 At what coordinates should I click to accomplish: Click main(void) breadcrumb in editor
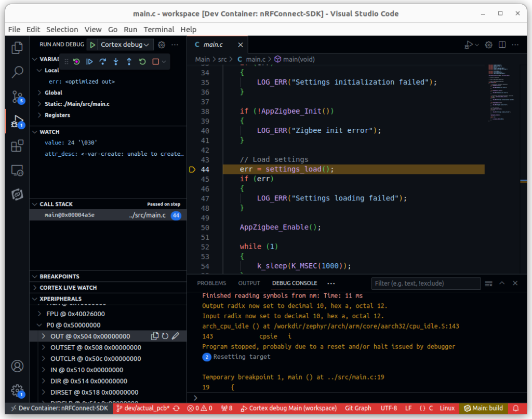[x=295, y=59]
